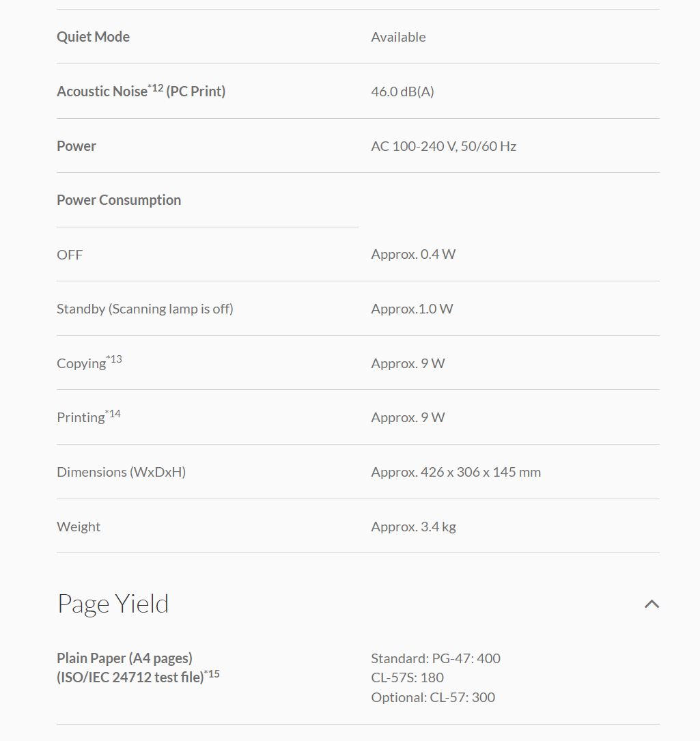Select the Approx. 0.4 W OFF value

click(413, 255)
